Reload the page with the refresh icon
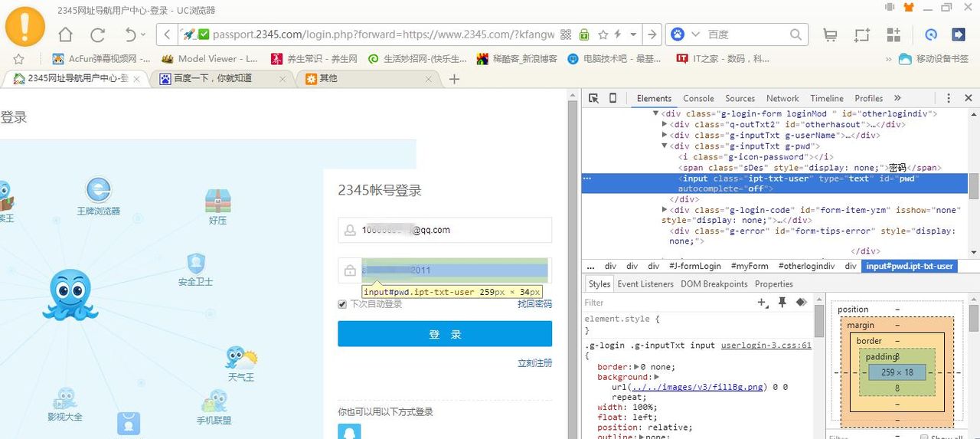Screen dimensions: 980x439 coord(97,34)
